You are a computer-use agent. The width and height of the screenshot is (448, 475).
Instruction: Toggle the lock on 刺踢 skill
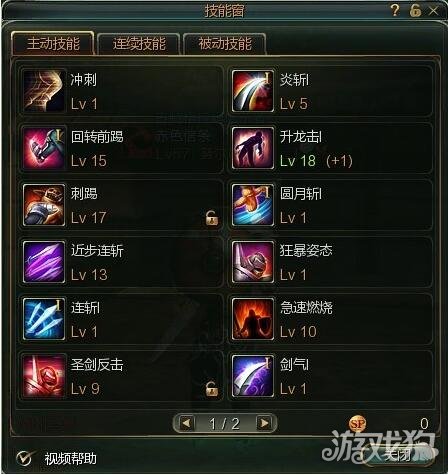coord(212,218)
